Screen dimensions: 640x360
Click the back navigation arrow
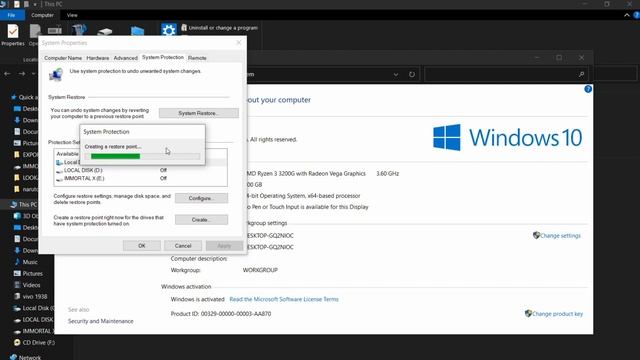[x=7, y=73]
